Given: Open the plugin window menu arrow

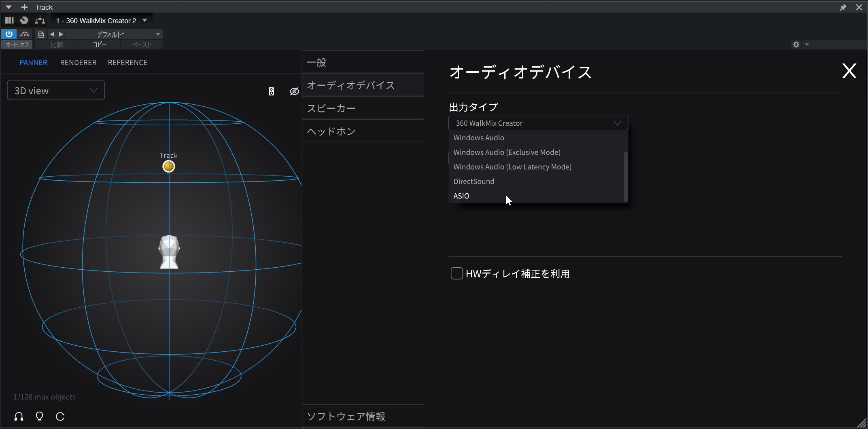Looking at the screenshot, I should pos(8,7).
